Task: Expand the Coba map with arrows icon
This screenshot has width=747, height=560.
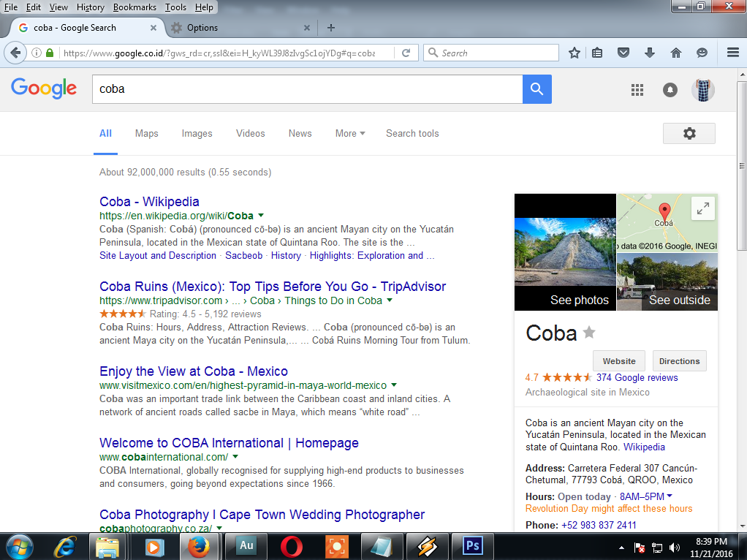Action: (702, 208)
